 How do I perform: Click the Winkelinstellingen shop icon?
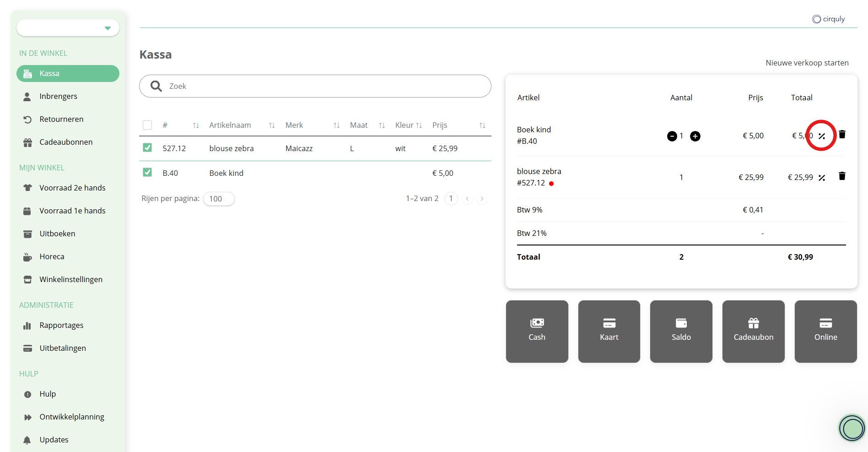click(27, 280)
